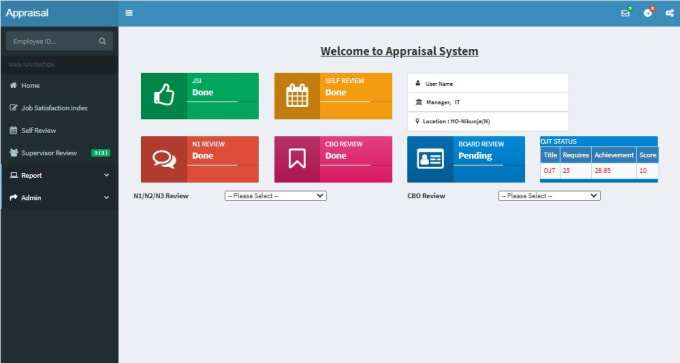Click the ID card icon on Board Review card
This screenshot has width=680, height=363.
(430, 159)
